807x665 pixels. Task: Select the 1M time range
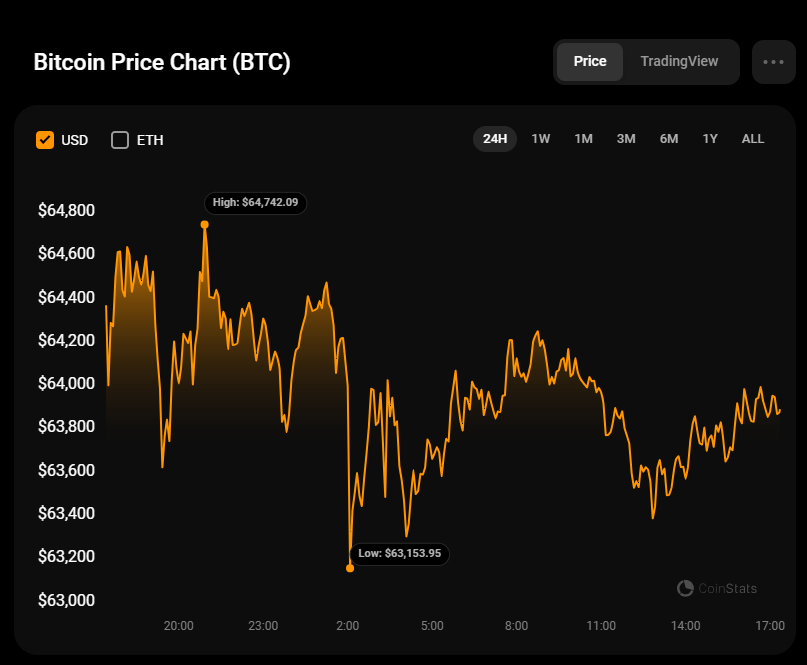(584, 139)
